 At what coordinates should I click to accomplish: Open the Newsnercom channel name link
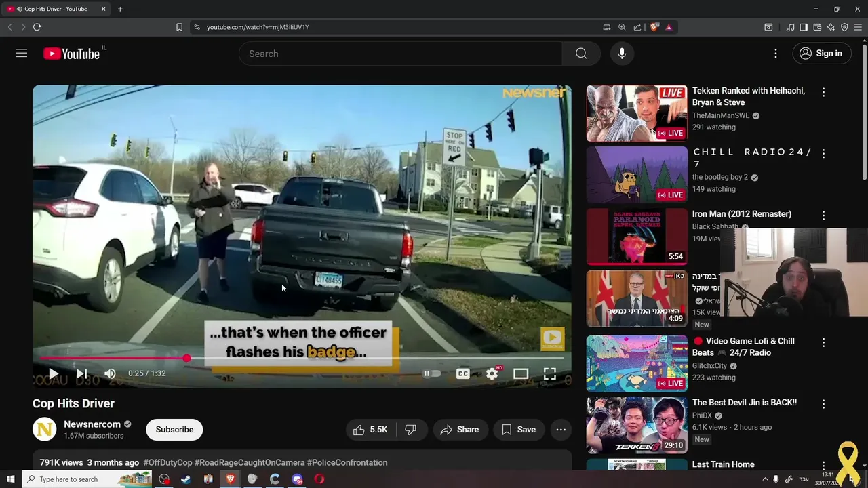(92, 424)
